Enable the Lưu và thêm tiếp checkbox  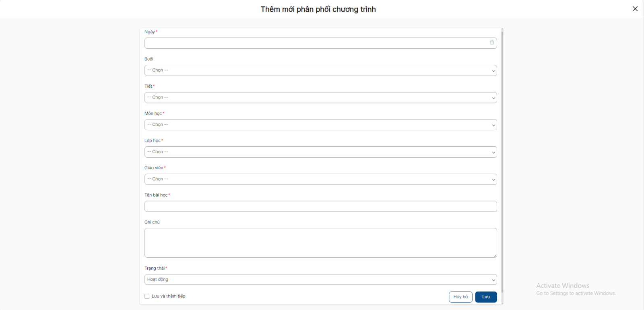pyautogui.click(x=147, y=296)
